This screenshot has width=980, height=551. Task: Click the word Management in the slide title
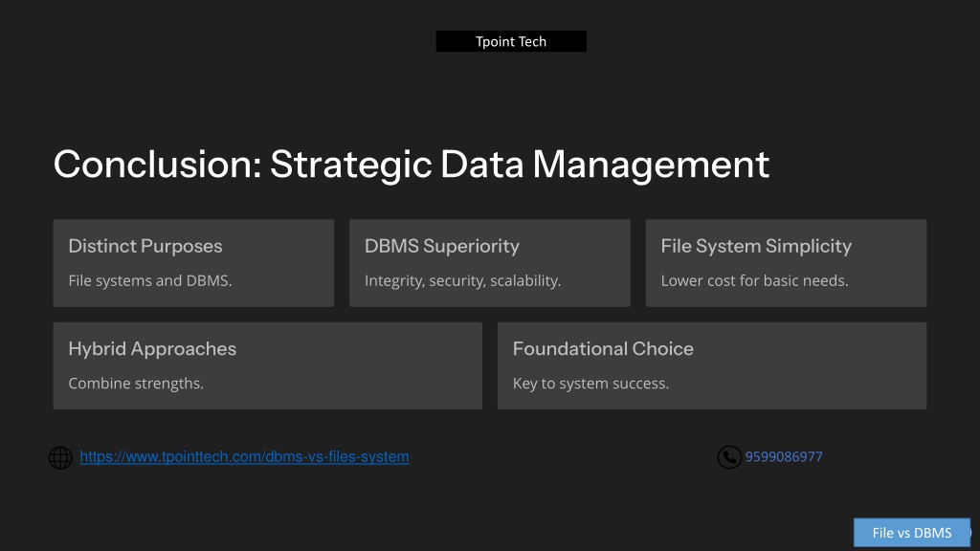[x=651, y=165]
